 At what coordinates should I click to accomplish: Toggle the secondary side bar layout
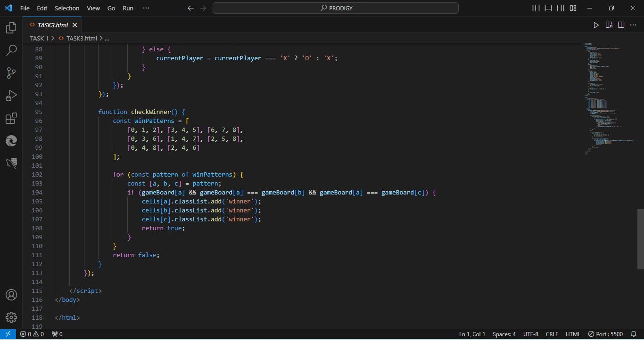point(561,8)
